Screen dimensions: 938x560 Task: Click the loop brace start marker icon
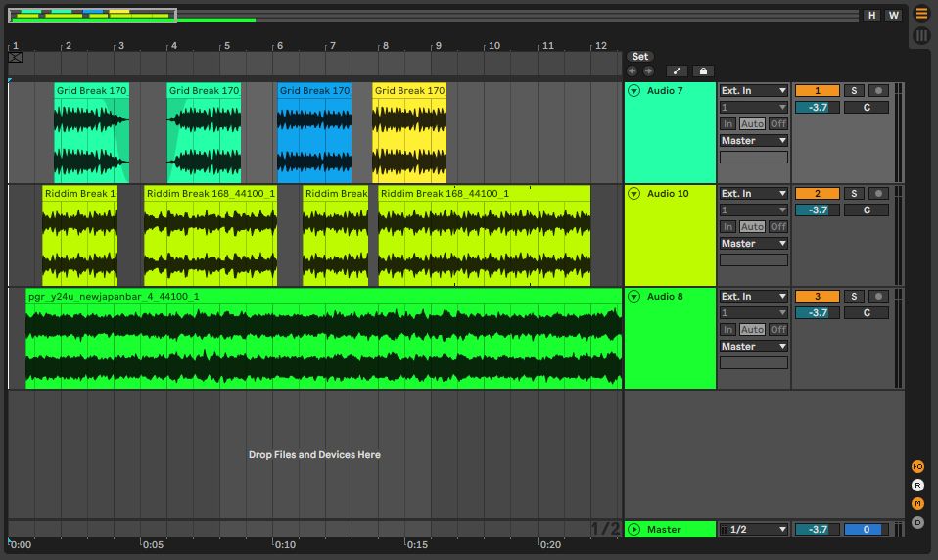tap(16, 58)
